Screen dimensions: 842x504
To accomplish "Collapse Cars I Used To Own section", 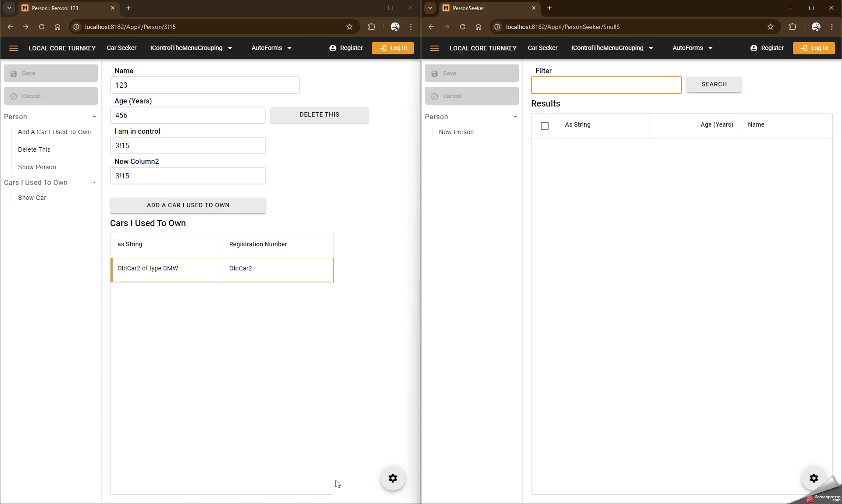I will pyautogui.click(x=94, y=183).
